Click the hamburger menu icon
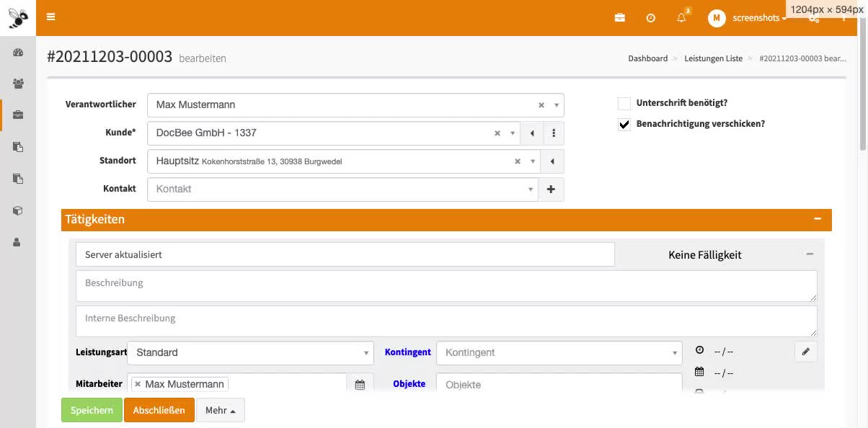This screenshot has height=428, width=868. pos(50,17)
